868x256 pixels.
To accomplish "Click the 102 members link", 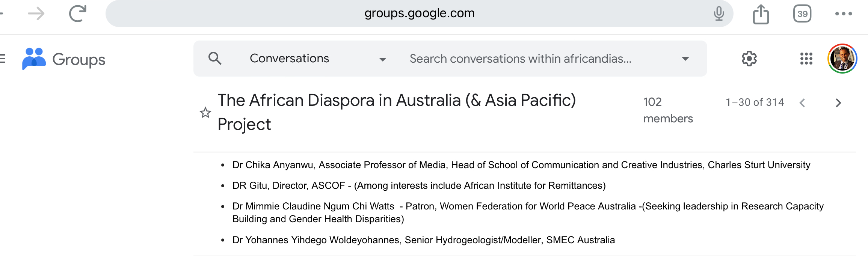I will pos(668,110).
